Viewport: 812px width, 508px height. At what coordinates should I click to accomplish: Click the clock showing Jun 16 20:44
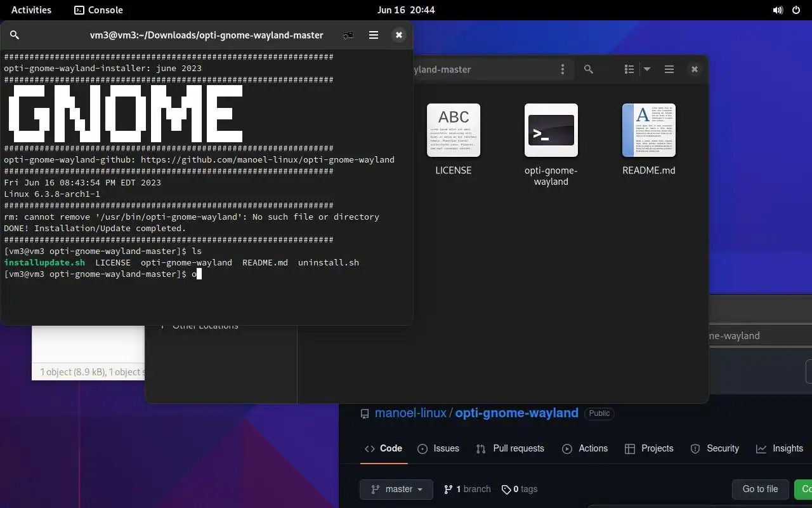coord(406,10)
